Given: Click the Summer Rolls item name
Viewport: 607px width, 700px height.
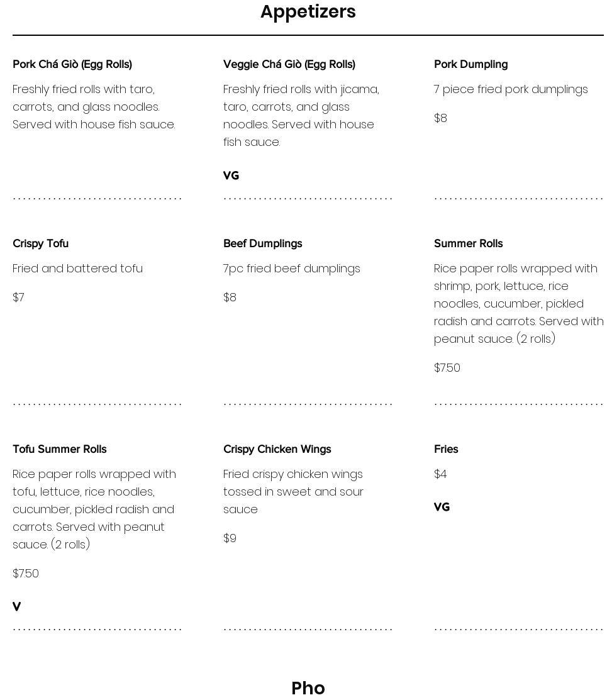Looking at the screenshot, I should [468, 243].
